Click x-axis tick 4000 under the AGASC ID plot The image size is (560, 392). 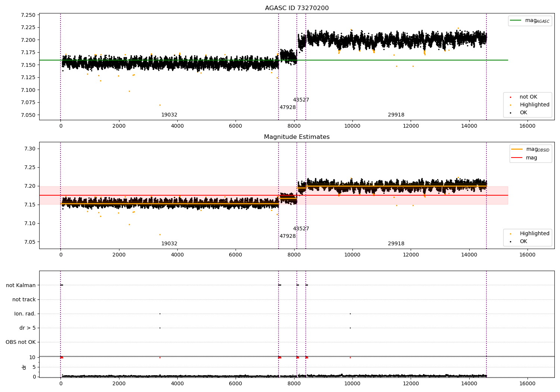177,126
